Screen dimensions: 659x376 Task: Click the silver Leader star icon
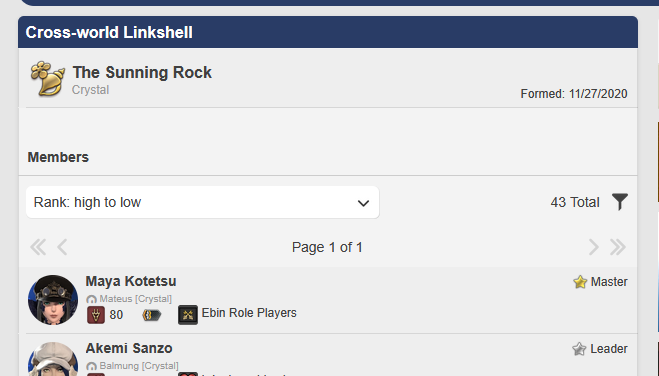point(579,349)
